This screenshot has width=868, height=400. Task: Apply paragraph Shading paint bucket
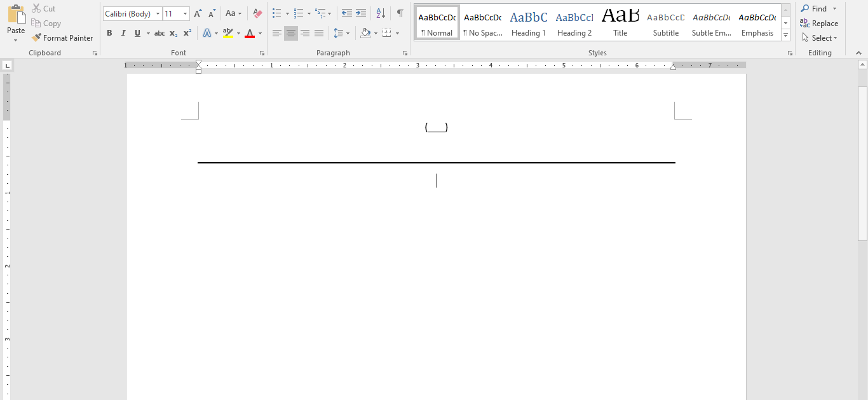tap(365, 33)
